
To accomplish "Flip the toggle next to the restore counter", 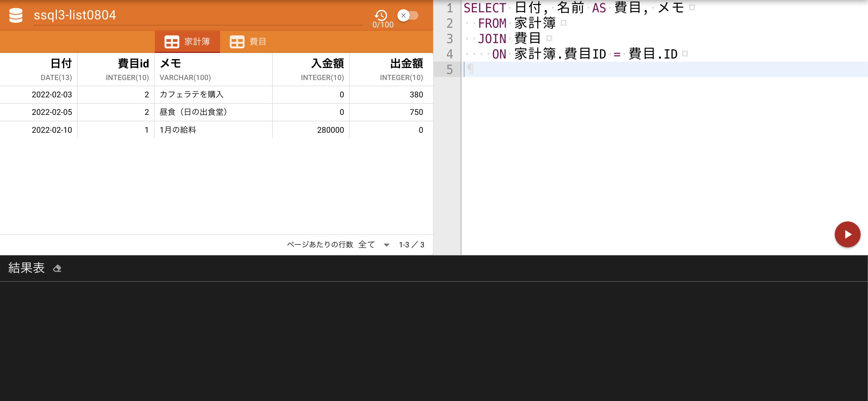I will tap(409, 15).
